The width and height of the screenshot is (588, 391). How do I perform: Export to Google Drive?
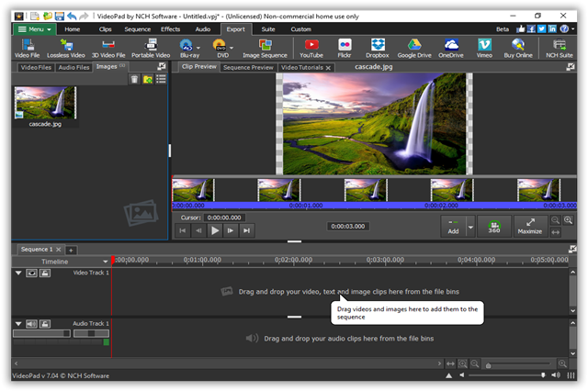click(x=414, y=49)
